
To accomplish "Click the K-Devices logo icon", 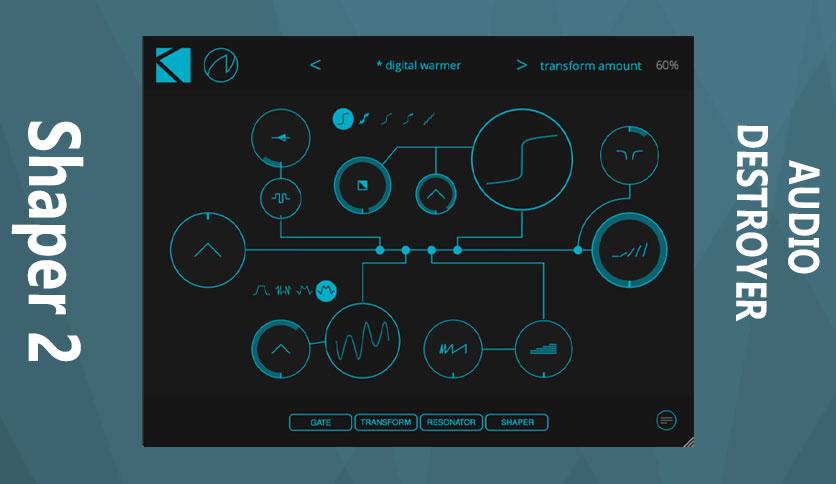I will point(173,65).
